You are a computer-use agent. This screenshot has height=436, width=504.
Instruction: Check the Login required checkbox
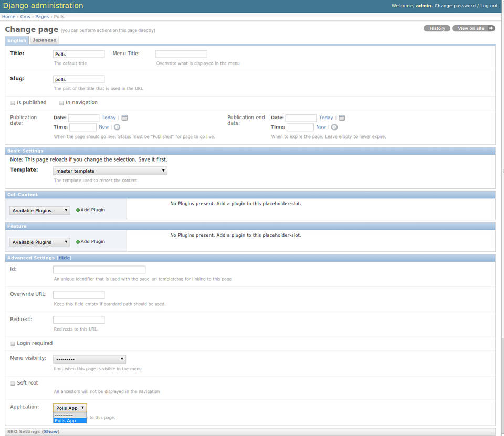[x=13, y=344]
